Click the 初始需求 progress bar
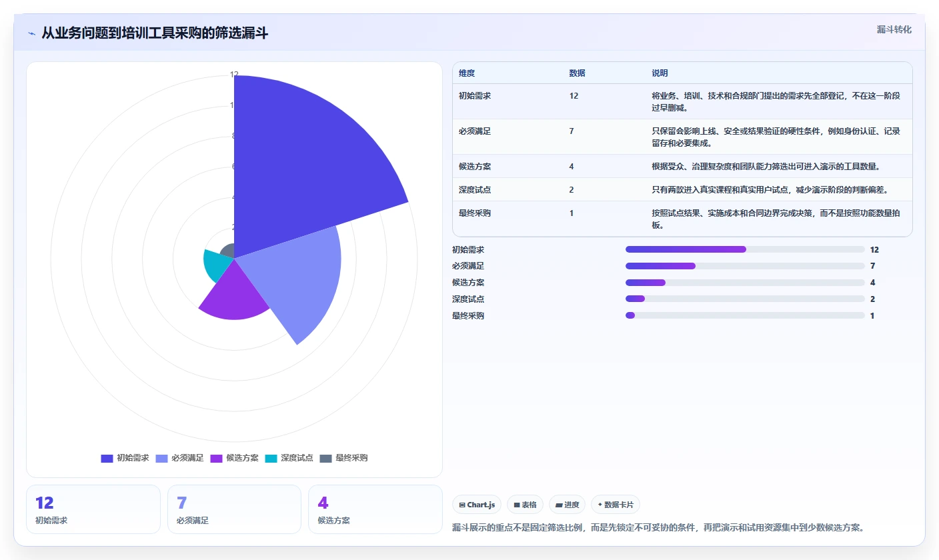Image resolution: width=939 pixels, height=560 pixels. point(745,249)
